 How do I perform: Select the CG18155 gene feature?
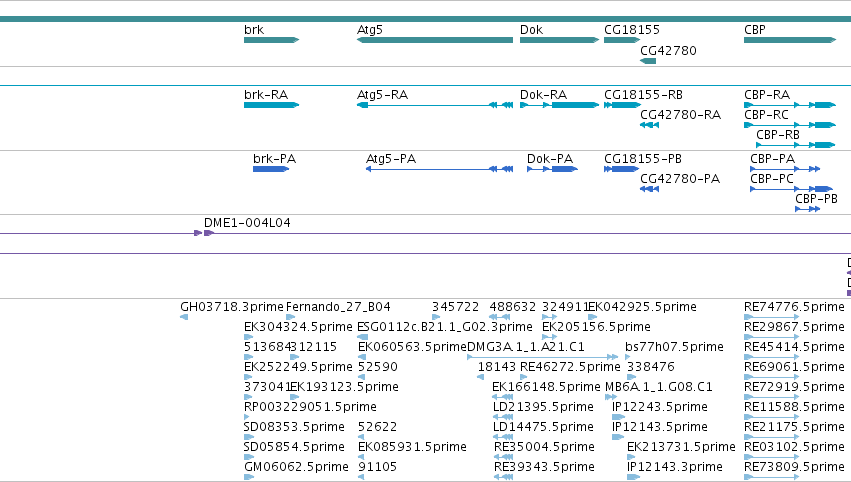point(622,40)
